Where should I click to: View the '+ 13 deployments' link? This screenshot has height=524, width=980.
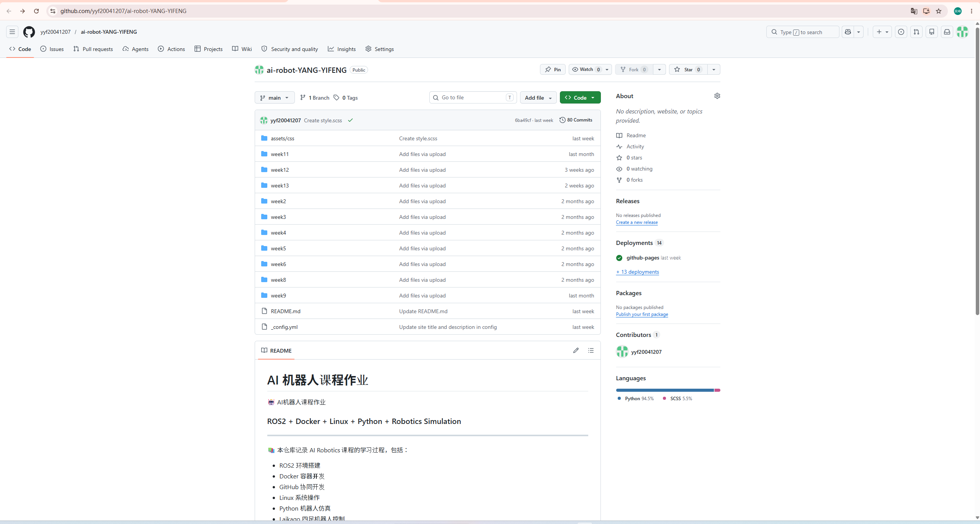(638, 272)
